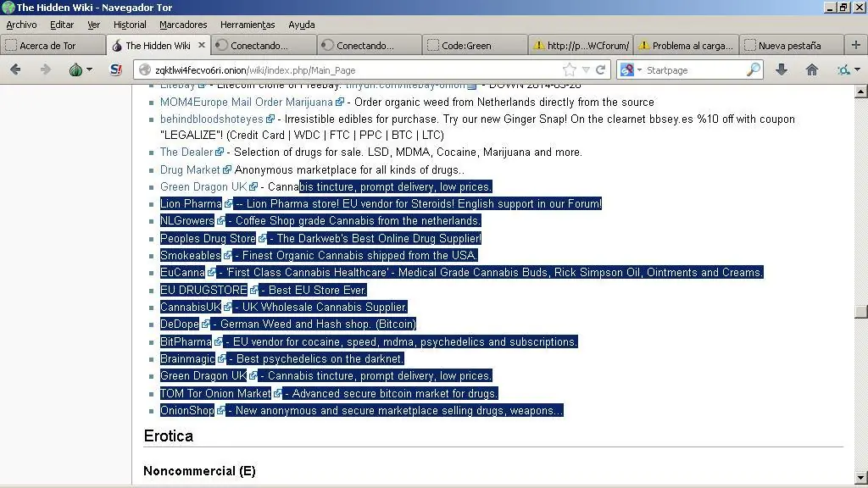This screenshot has height=488, width=868.
Task: Switch to http://p...WCforum/ tab
Action: 581,46
